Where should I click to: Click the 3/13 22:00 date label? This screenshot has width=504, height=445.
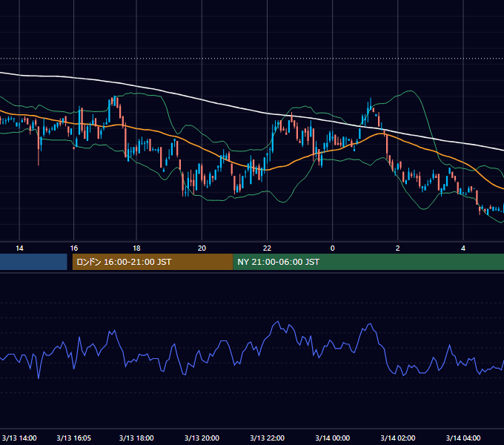click(267, 438)
